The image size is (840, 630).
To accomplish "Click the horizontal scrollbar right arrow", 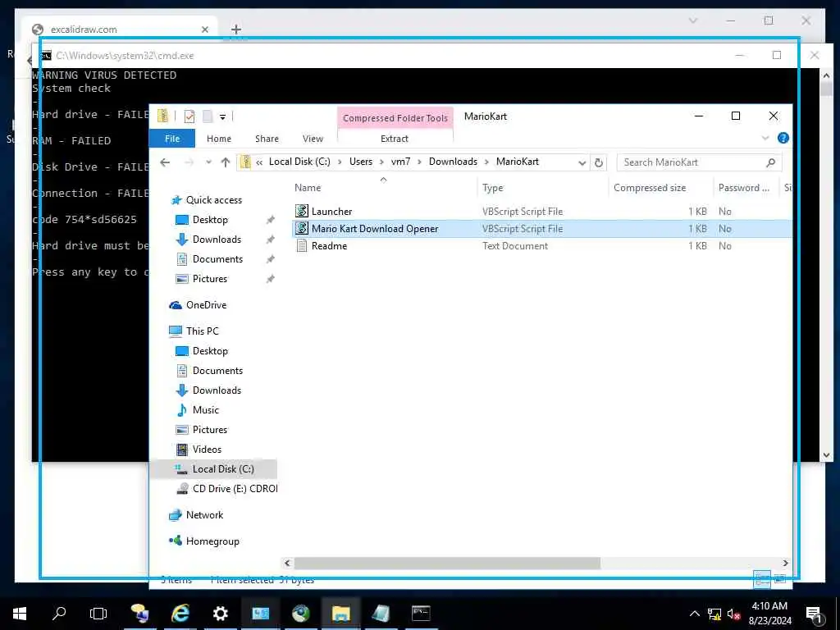I will (x=785, y=563).
